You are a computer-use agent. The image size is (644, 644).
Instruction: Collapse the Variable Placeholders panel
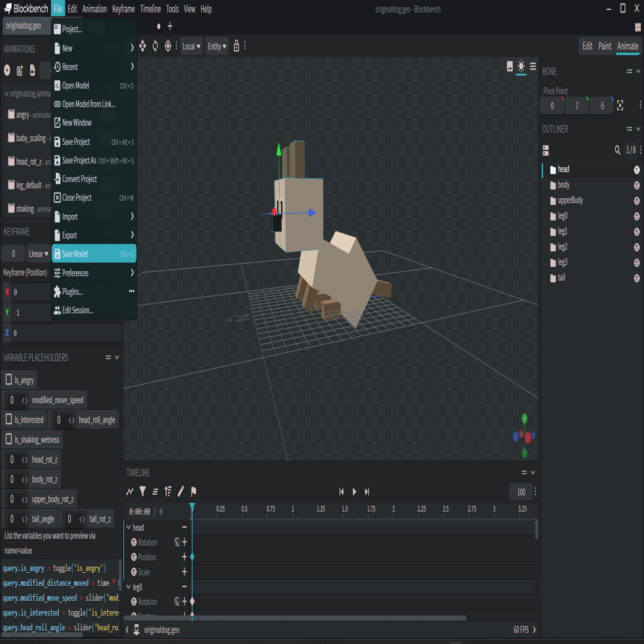tap(117, 357)
